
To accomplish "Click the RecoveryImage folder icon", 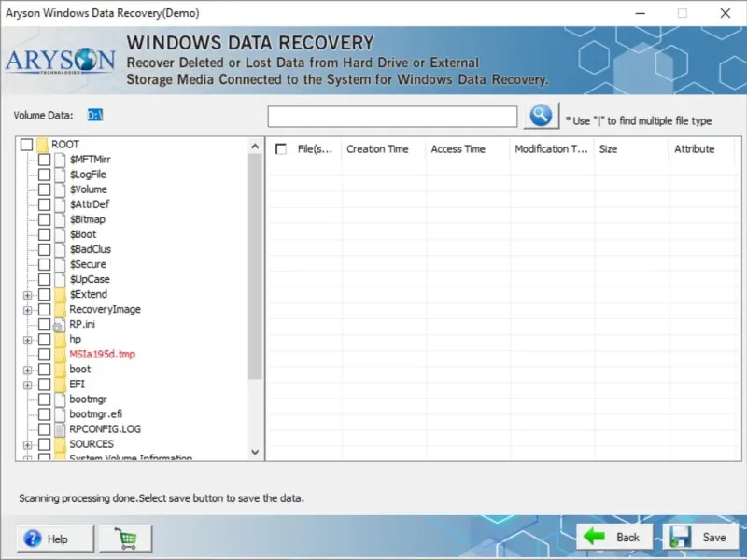I will [60, 310].
